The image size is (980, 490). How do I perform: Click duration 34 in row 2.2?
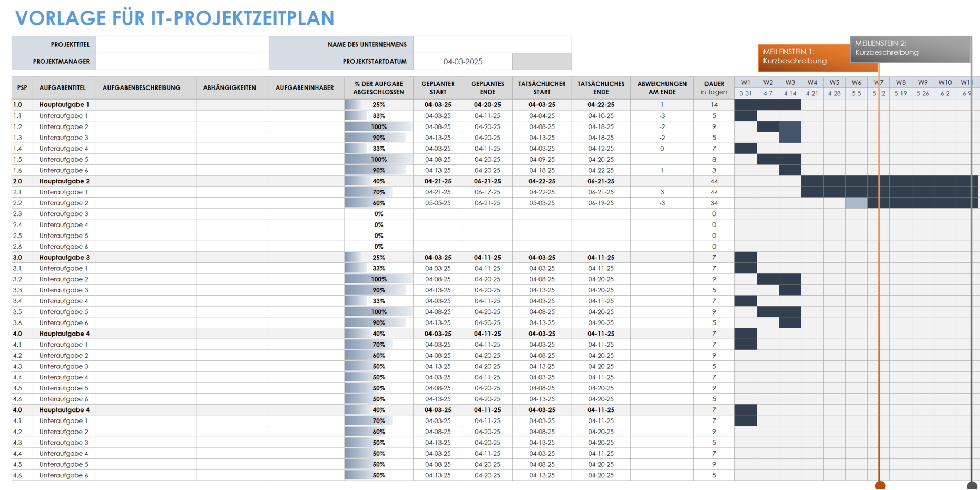pos(714,203)
